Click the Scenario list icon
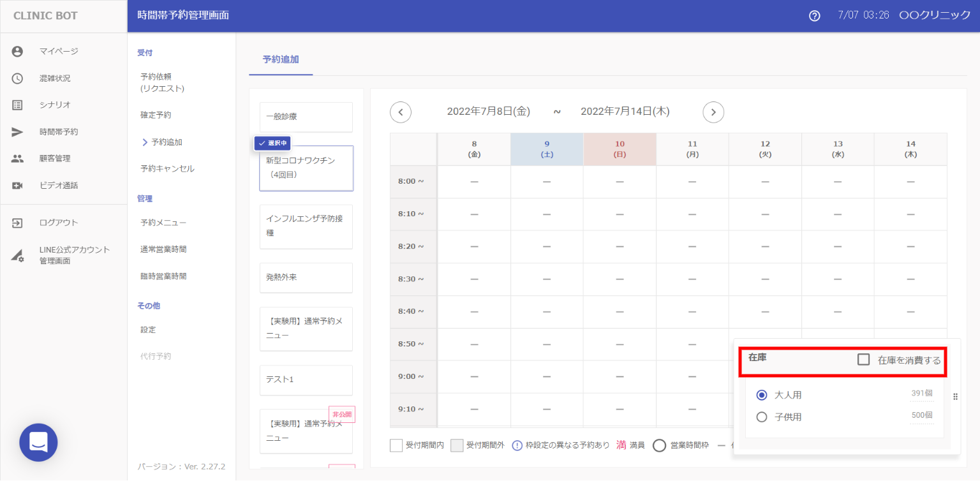980x481 pixels. [x=17, y=105]
